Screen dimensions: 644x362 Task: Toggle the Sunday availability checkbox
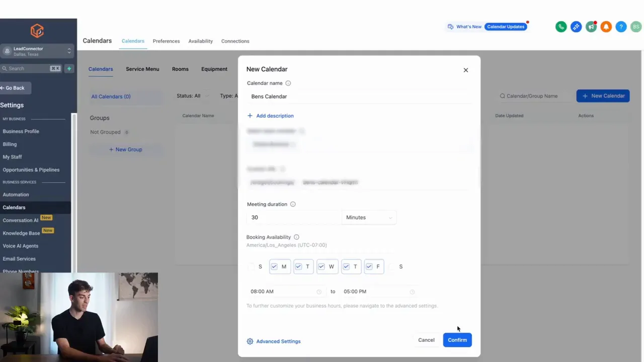252,266
